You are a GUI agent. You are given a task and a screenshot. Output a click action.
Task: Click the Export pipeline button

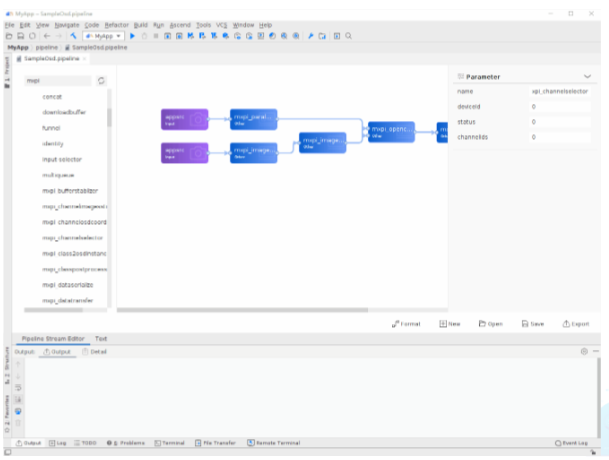tap(576, 324)
